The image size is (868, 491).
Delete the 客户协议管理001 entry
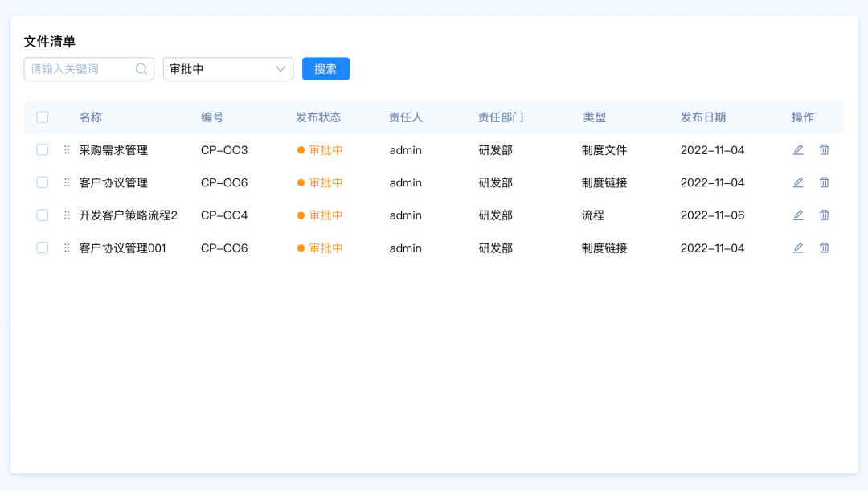(x=824, y=248)
